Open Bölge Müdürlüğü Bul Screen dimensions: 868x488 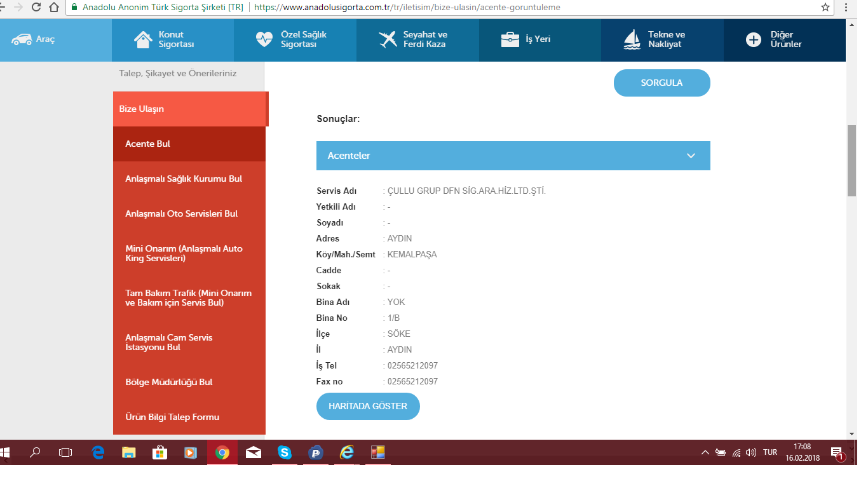189,382
